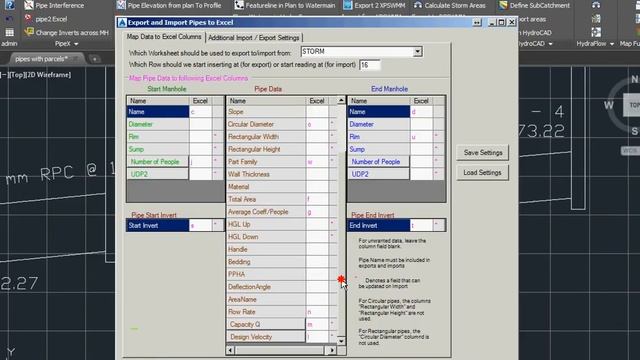Click Excel cell for Start Invert
The height and width of the screenshot is (360, 640).
point(200,225)
